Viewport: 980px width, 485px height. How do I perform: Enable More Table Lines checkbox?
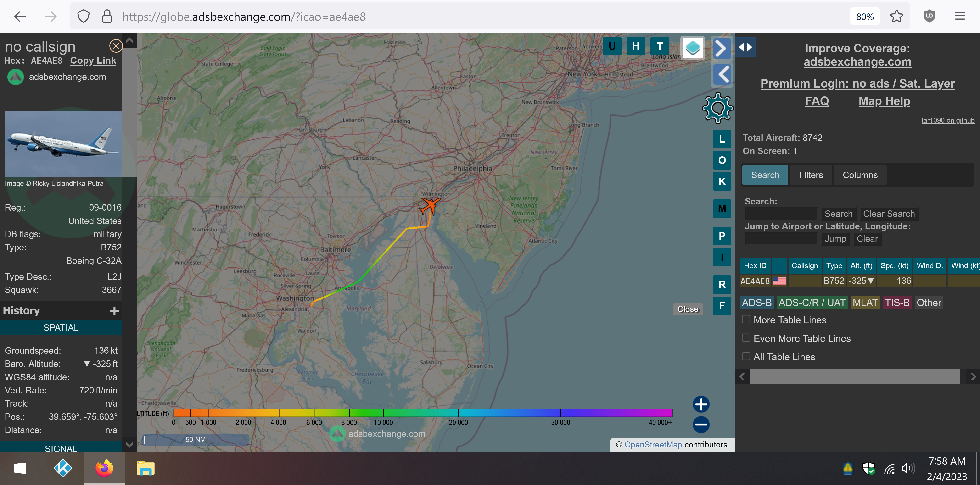pos(746,320)
